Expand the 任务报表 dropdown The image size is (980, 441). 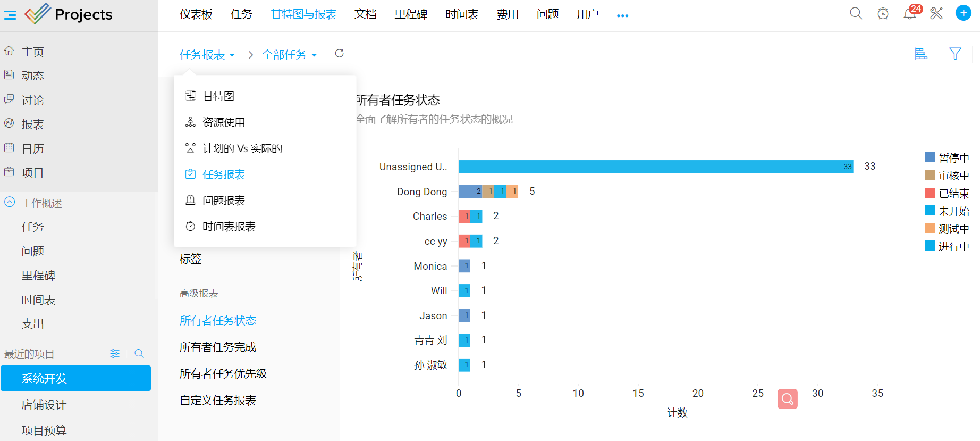pyautogui.click(x=207, y=55)
